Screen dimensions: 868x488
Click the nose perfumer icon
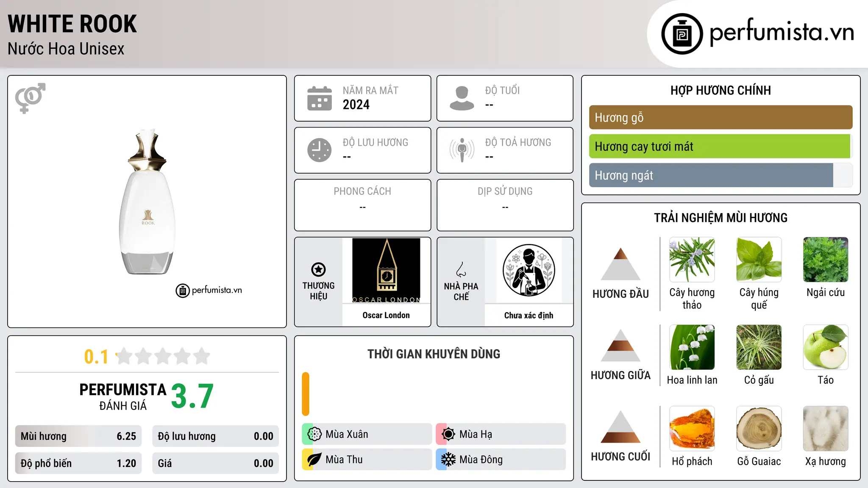[x=461, y=269]
